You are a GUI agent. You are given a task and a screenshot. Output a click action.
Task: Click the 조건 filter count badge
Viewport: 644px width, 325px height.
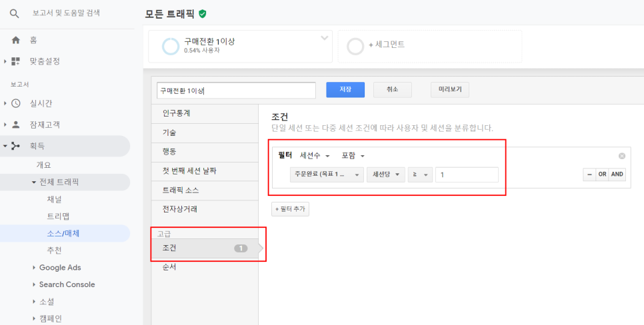[241, 248]
